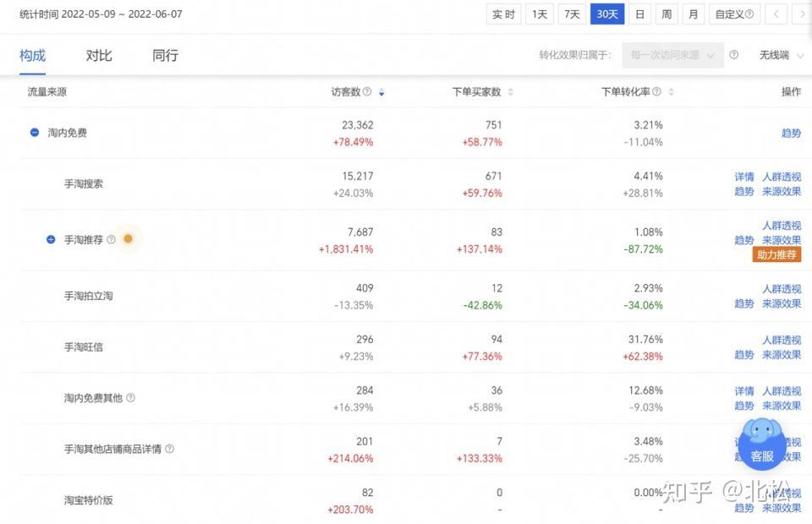Image resolution: width=812 pixels, height=524 pixels.
Task: Click 趋势 link in 手淘搜索 row
Action: click(744, 191)
